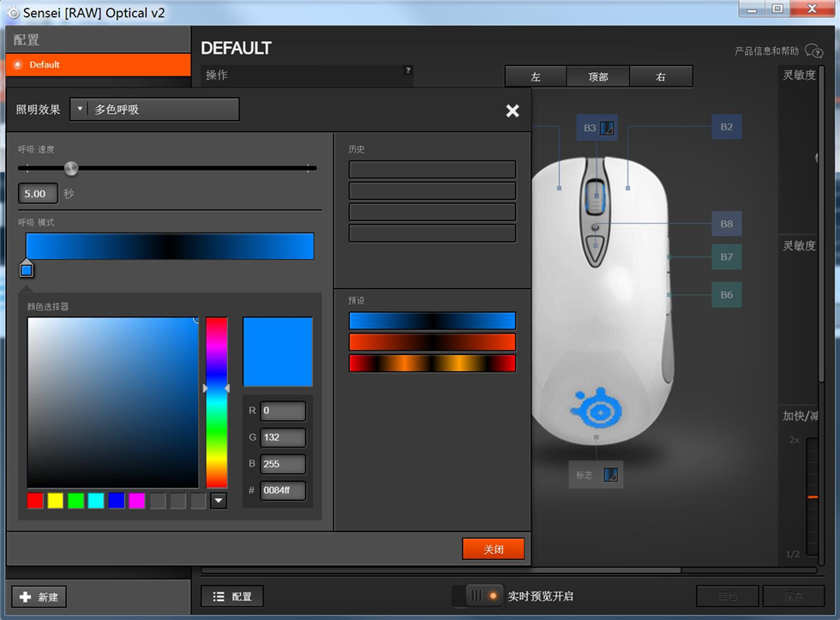This screenshot has height=620, width=840.
Task: Switch to the 左 view tab
Action: pyautogui.click(x=536, y=76)
